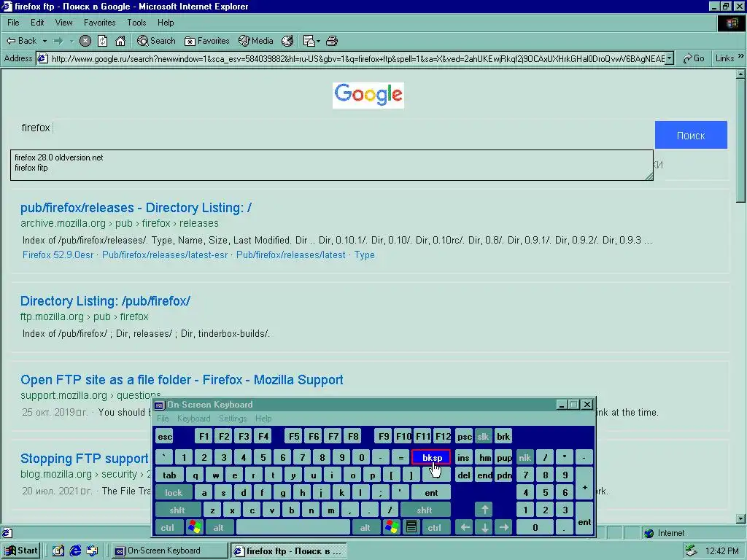Open the Edit menu in Internet Explorer
The height and width of the screenshot is (560, 747).
(x=37, y=23)
